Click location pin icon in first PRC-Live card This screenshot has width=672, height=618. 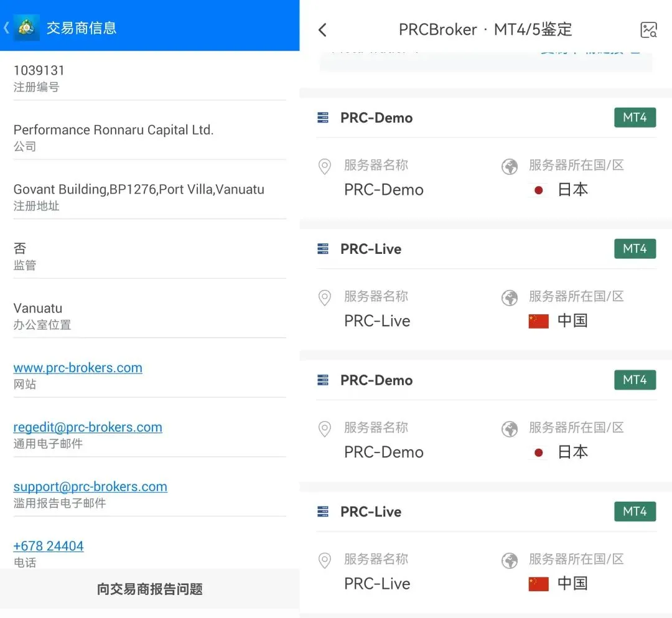coord(324,297)
